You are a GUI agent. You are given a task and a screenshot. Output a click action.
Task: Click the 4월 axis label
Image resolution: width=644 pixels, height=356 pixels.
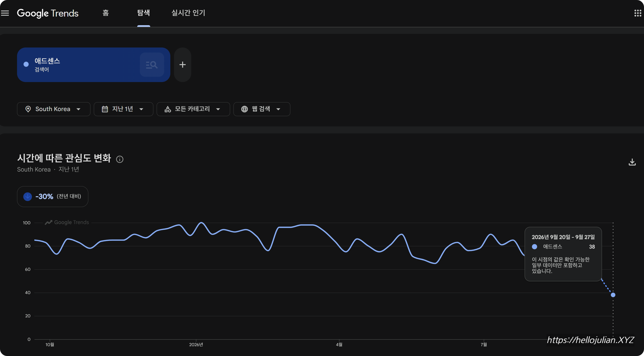point(339,344)
